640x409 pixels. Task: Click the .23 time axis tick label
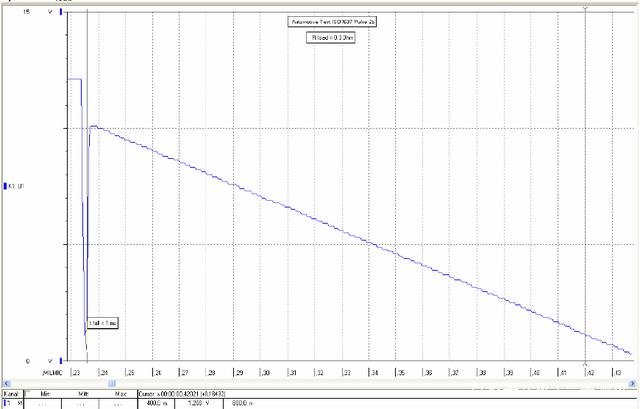coord(76,373)
